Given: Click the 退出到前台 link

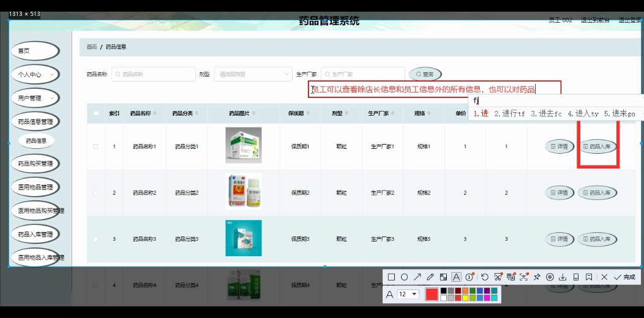Looking at the screenshot, I should click(595, 20).
